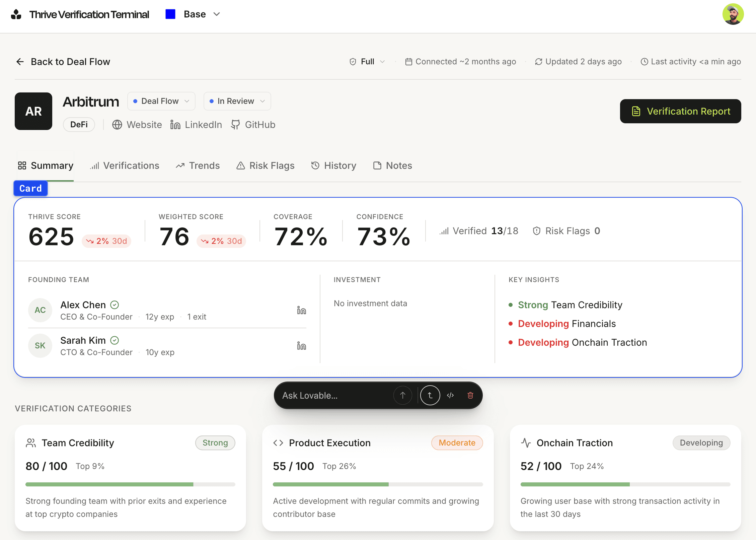Go Back to Deal Flow

pyautogui.click(x=63, y=62)
